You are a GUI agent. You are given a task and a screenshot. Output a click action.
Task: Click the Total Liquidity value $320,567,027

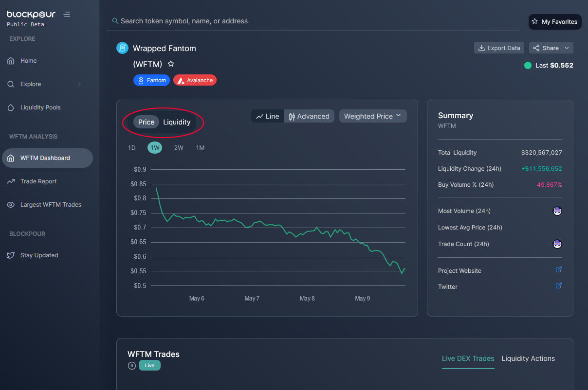(541, 153)
